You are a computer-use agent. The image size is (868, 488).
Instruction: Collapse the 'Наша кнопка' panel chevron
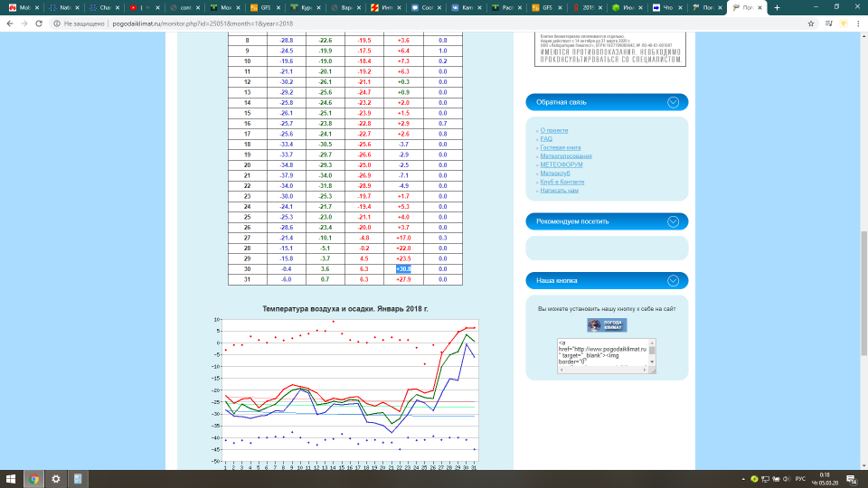point(673,280)
